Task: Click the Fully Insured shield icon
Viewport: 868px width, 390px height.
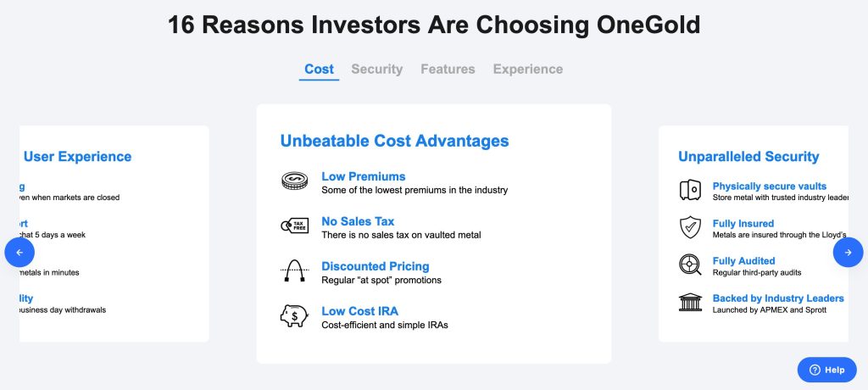Action: (690, 227)
